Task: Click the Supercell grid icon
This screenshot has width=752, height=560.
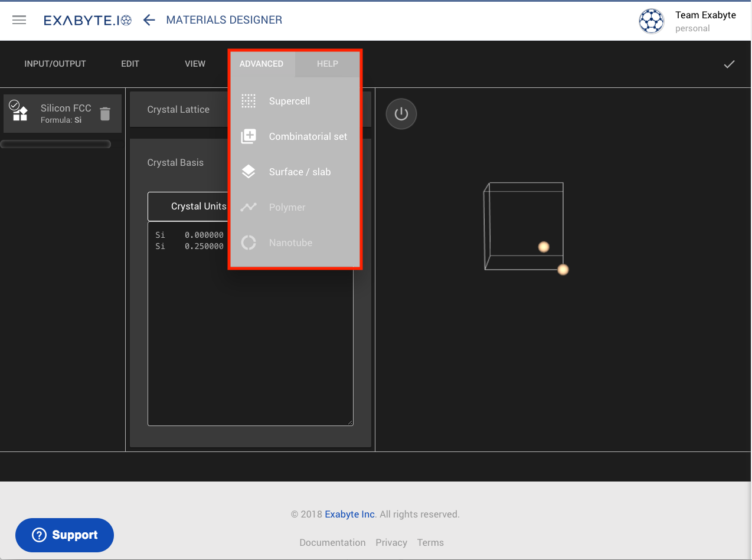Action: coord(249,101)
